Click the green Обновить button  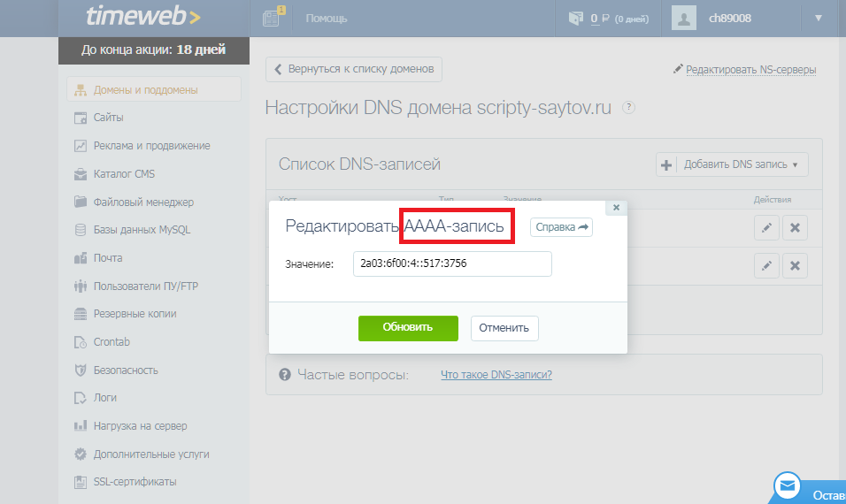click(408, 328)
